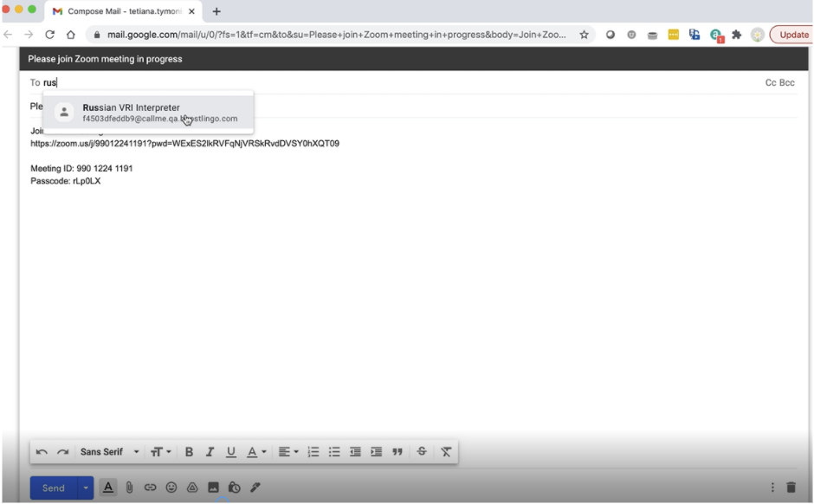
Task: Toggle confidential mode lock-clock icon
Action: pyautogui.click(x=234, y=488)
